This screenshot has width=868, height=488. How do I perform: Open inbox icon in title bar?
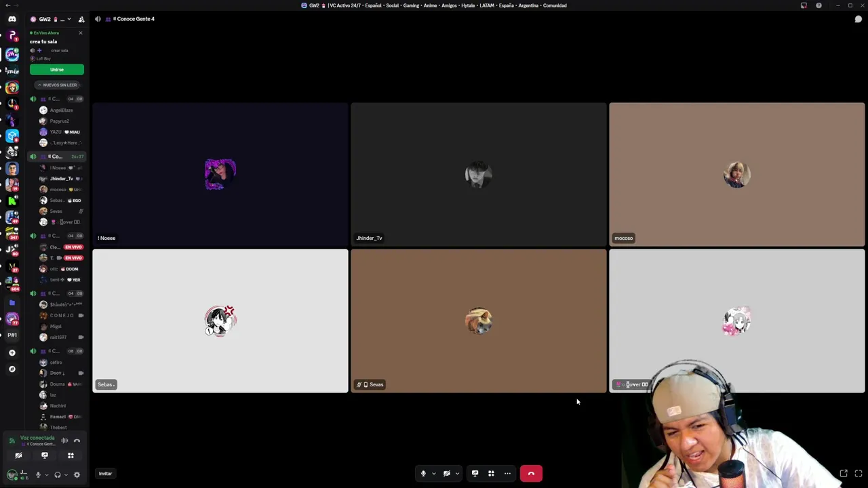804,5
